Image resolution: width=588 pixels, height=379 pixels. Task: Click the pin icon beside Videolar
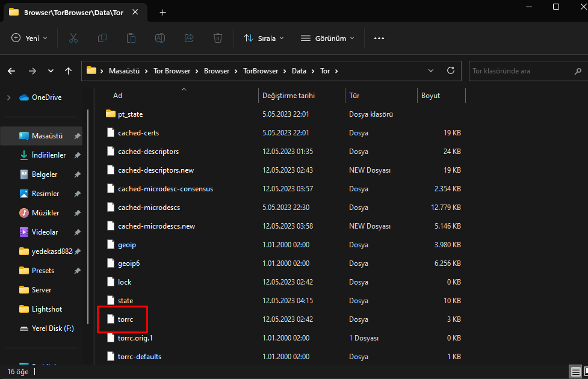(77, 232)
